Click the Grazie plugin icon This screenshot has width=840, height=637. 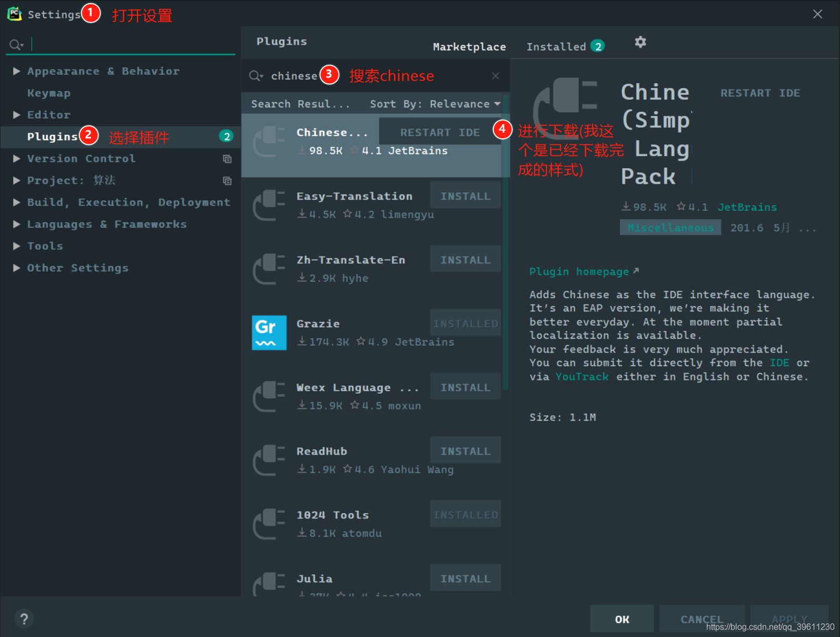coord(269,332)
